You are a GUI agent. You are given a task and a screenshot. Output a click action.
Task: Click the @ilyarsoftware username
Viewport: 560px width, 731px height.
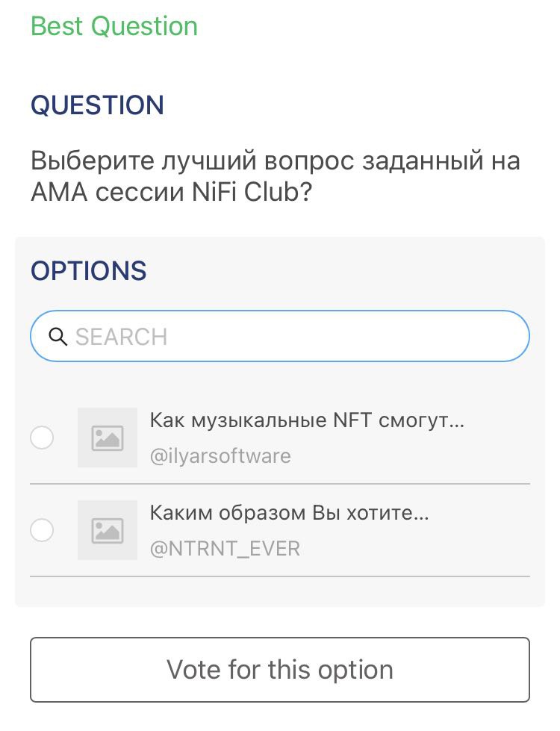[220, 456]
